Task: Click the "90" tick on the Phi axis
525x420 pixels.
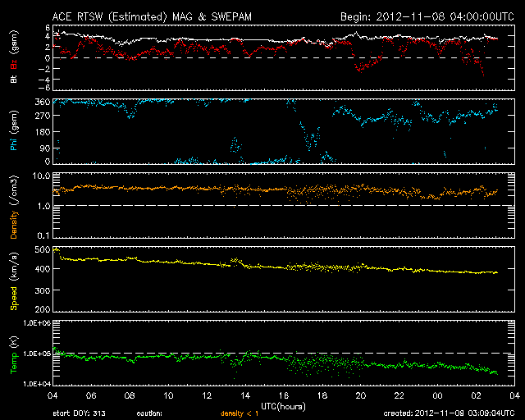Action: pos(45,148)
